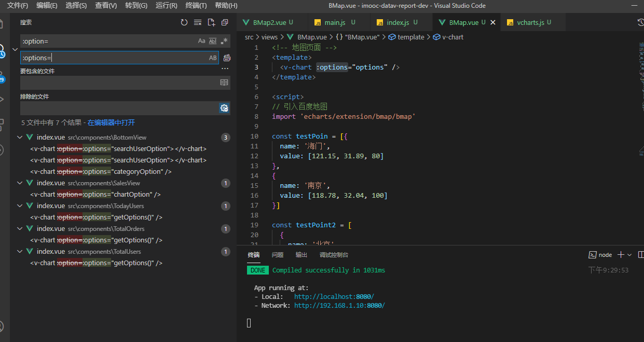
Task: Switch to the vcharts.js editor tab
Action: [x=530, y=22]
